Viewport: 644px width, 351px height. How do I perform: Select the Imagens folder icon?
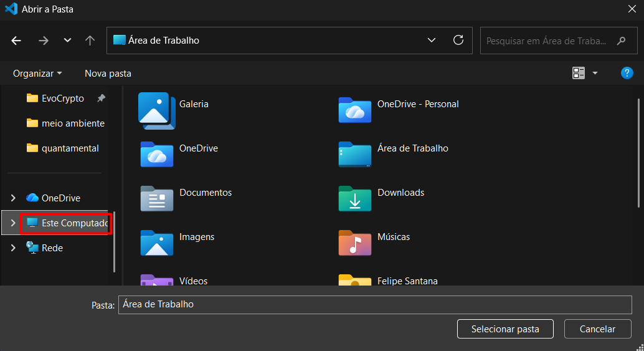[x=156, y=243]
